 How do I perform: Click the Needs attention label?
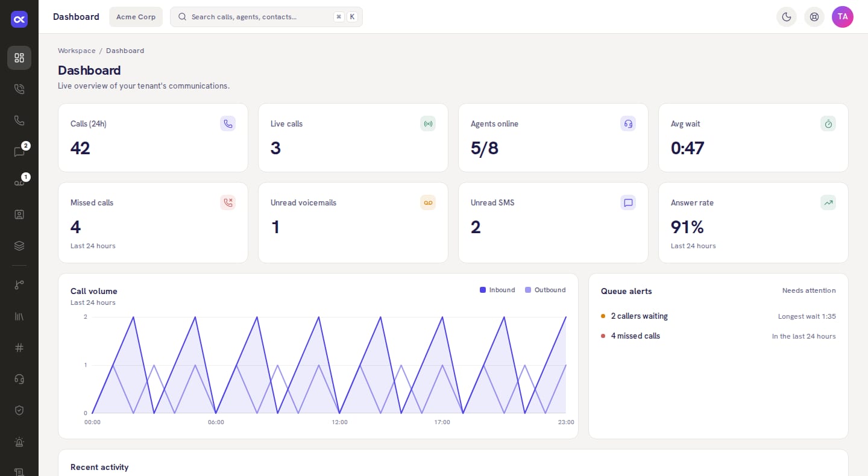[x=809, y=290]
